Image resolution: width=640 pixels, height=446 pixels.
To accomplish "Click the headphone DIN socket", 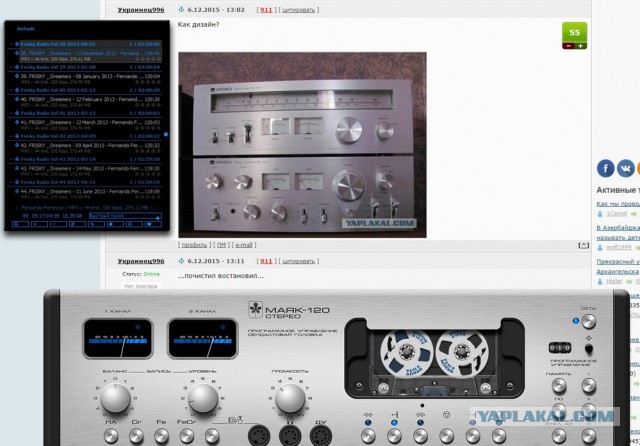I will pyautogui.click(x=290, y=435).
